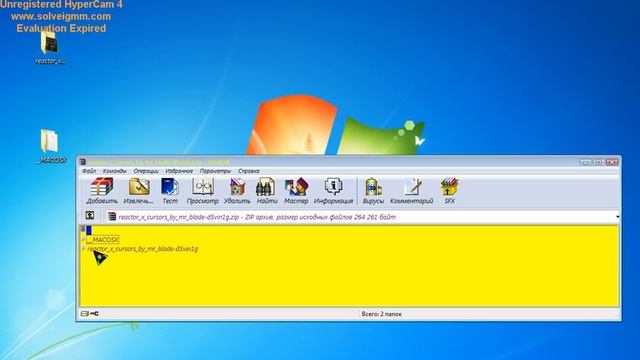640x360 pixels.
Task: Open the Избранное menu
Action: (179, 171)
